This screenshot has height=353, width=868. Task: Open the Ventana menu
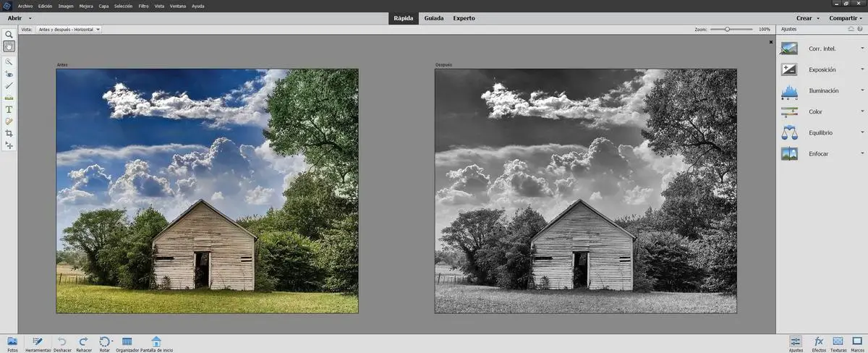(178, 6)
